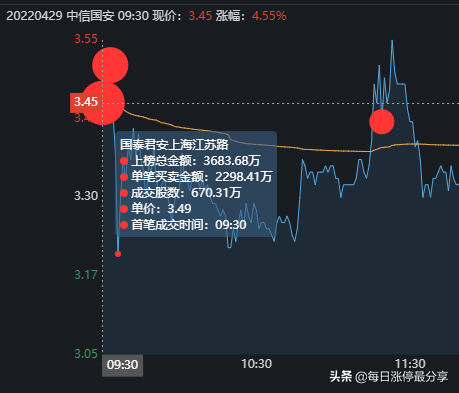Click the green 3.05 price axis label

(x=86, y=354)
